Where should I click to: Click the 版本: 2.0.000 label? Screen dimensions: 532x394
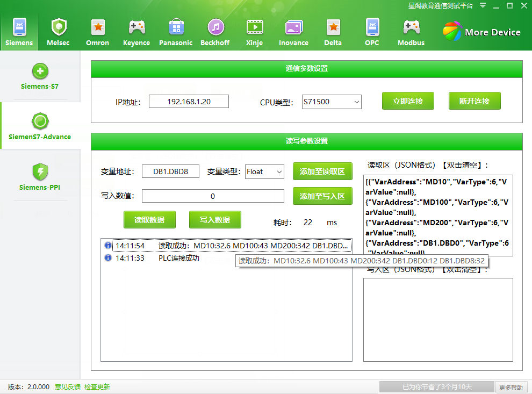point(29,386)
